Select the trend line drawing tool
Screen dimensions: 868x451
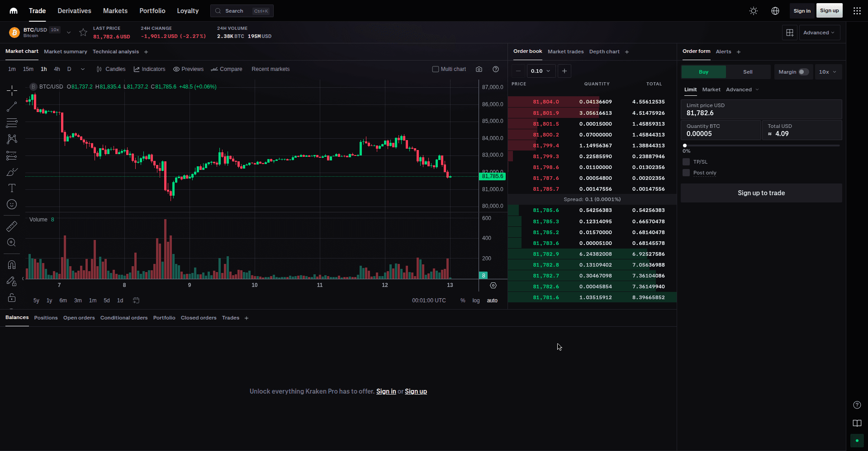(x=12, y=107)
